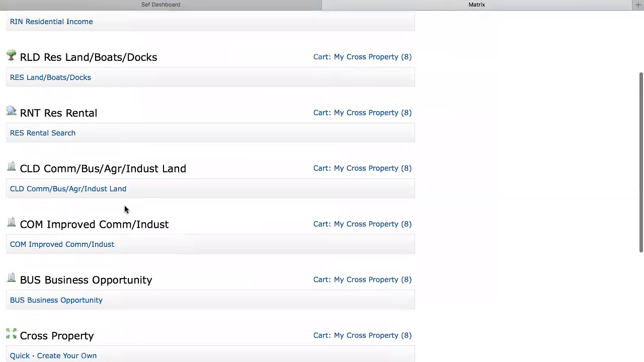Open the Quick cross property search
Viewport: 644px width, 362px height.
[x=20, y=355]
